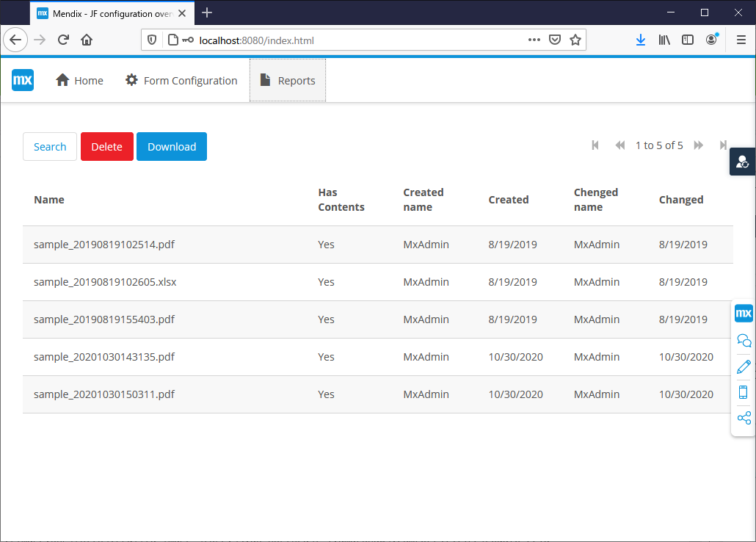Click the blue Download button
Screen dimensions: 756x542
tap(171, 146)
